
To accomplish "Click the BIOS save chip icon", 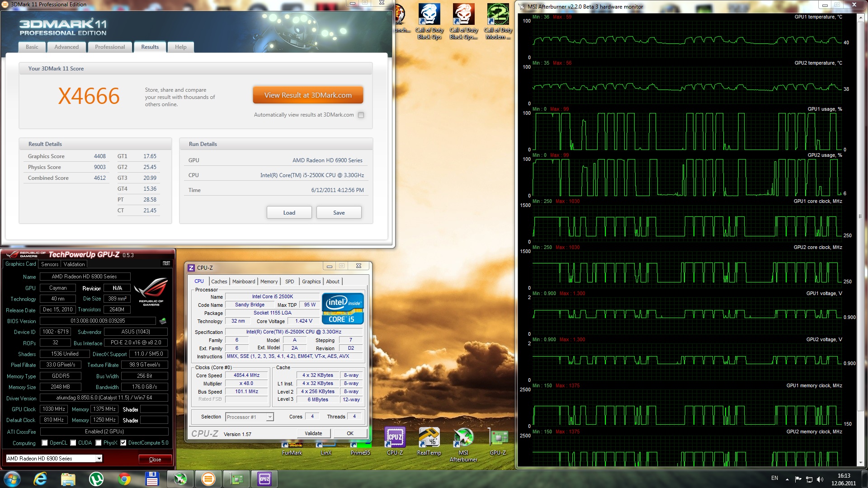I will coord(163,321).
